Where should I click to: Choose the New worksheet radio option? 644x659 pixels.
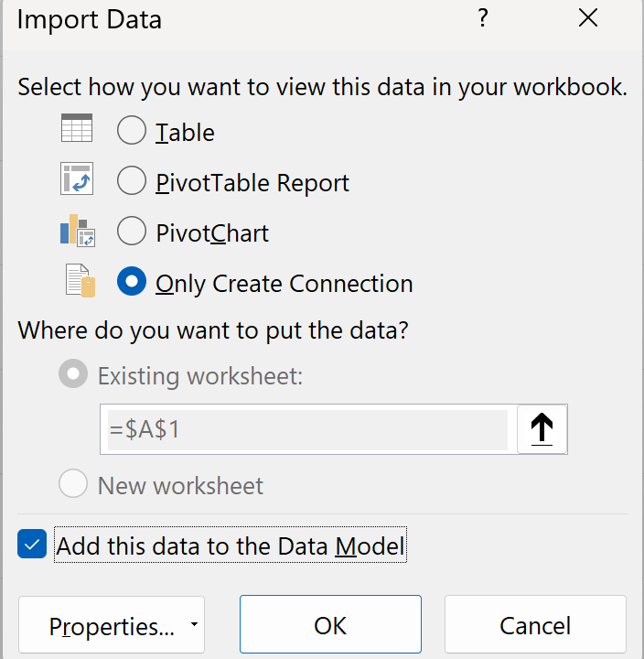[x=73, y=484]
